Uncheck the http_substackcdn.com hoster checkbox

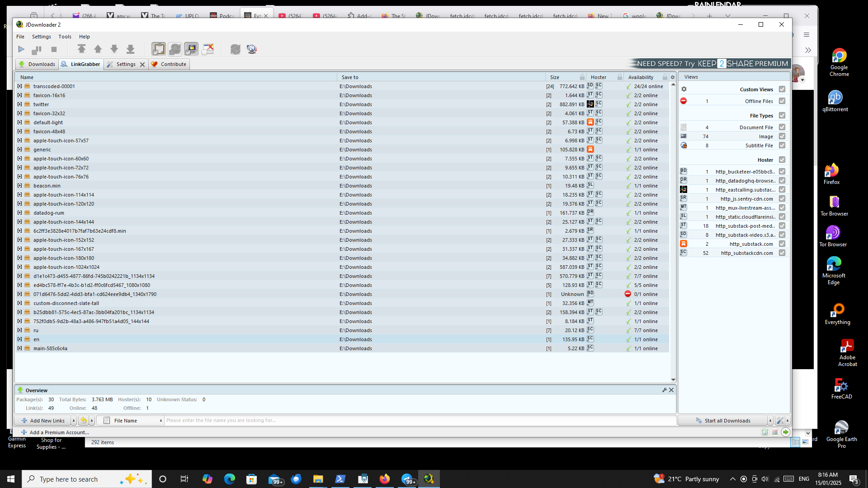(x=782, y=253)
